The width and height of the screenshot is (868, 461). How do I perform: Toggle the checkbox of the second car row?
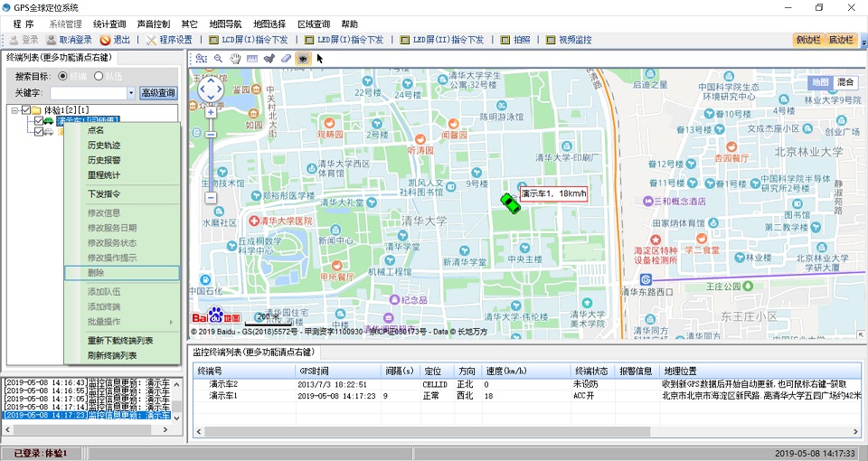(38, 131)
